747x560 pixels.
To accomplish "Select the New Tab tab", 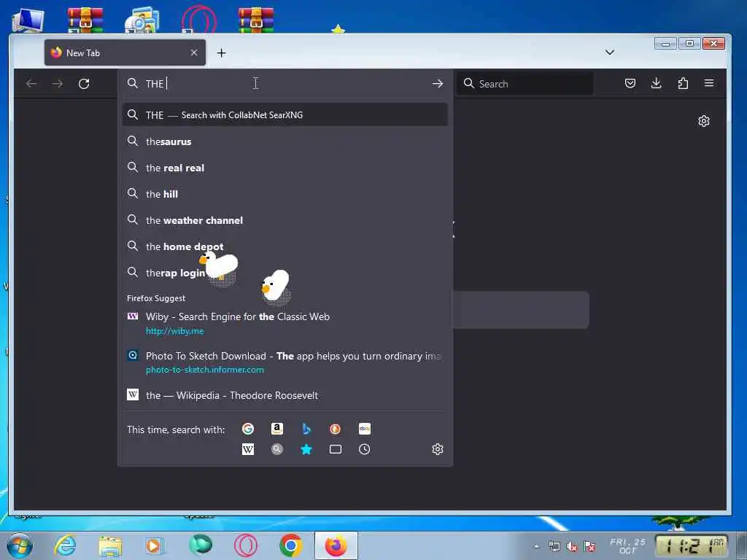I will point(125,52).
